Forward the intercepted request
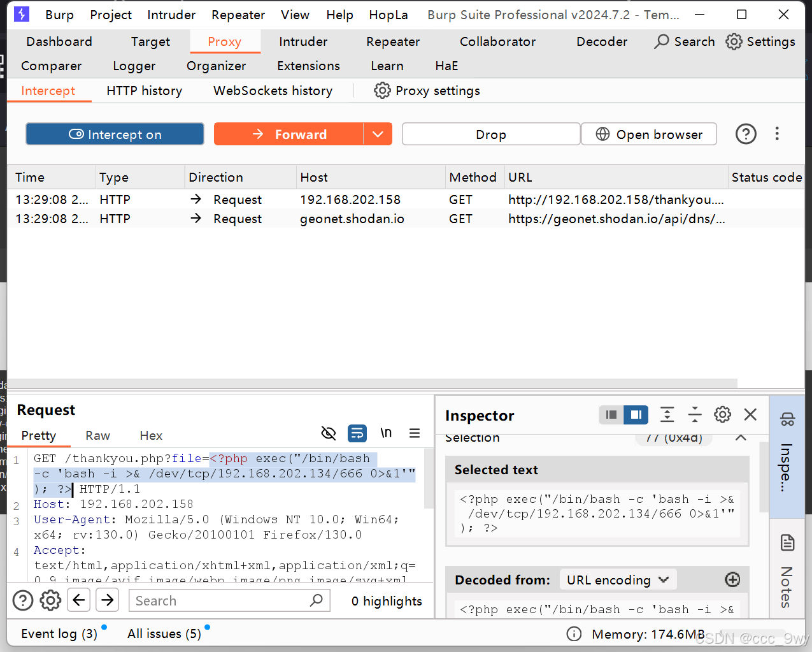The image size is (812, 652). (x=288, y=134)
